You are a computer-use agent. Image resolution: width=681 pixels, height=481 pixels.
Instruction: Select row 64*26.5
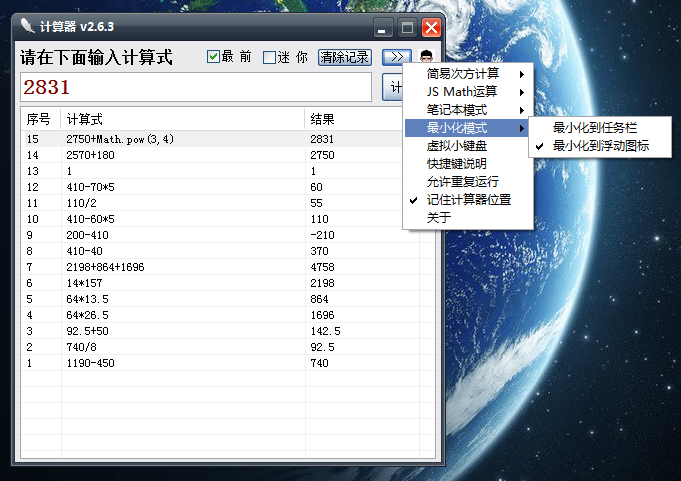228,315
